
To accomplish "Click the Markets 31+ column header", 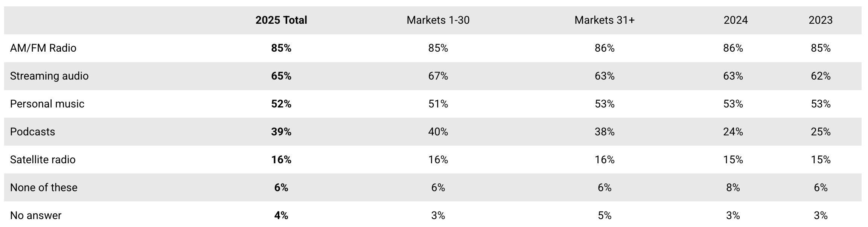I will click(604, 20).
